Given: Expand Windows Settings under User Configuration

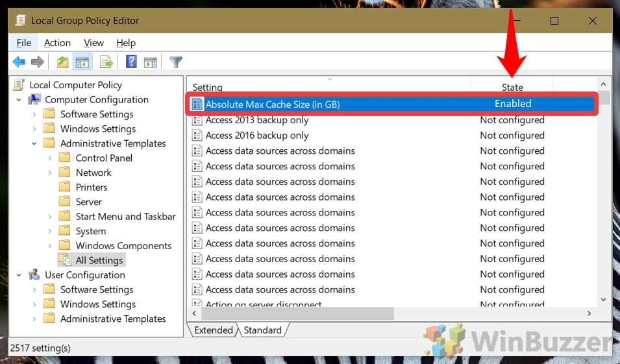Looking at the screenshot, I should tap(34, 304).
